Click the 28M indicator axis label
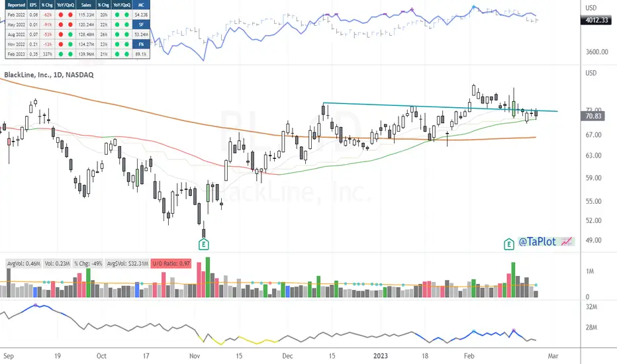This screenshot has width=617, height=364. [x=591, y=328]
